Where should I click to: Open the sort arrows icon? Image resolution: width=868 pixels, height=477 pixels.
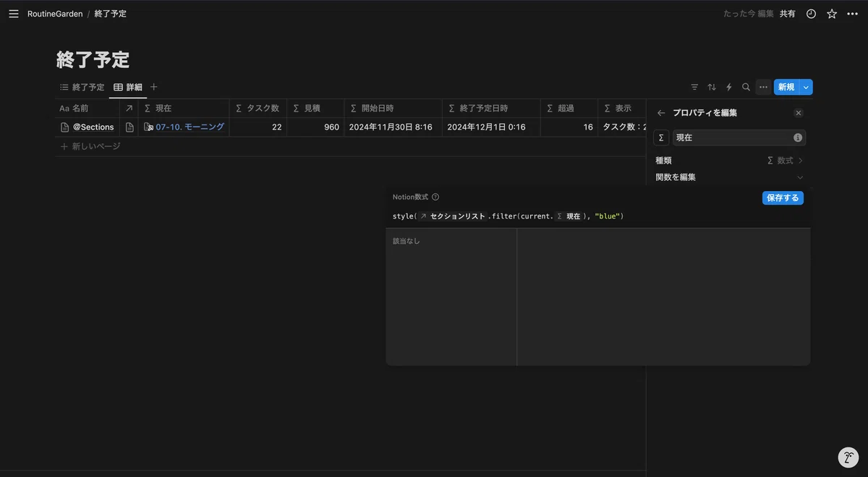coord(712,87)
